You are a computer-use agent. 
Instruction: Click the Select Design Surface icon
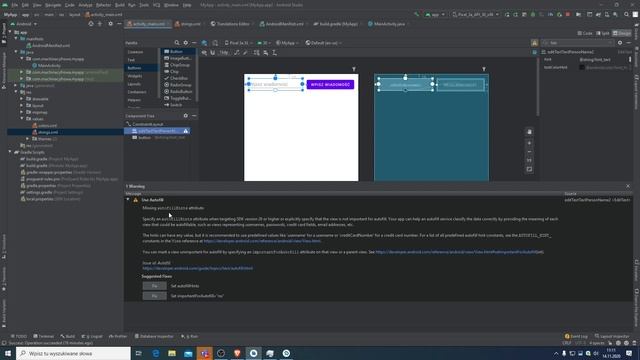(x=204, y=43)
